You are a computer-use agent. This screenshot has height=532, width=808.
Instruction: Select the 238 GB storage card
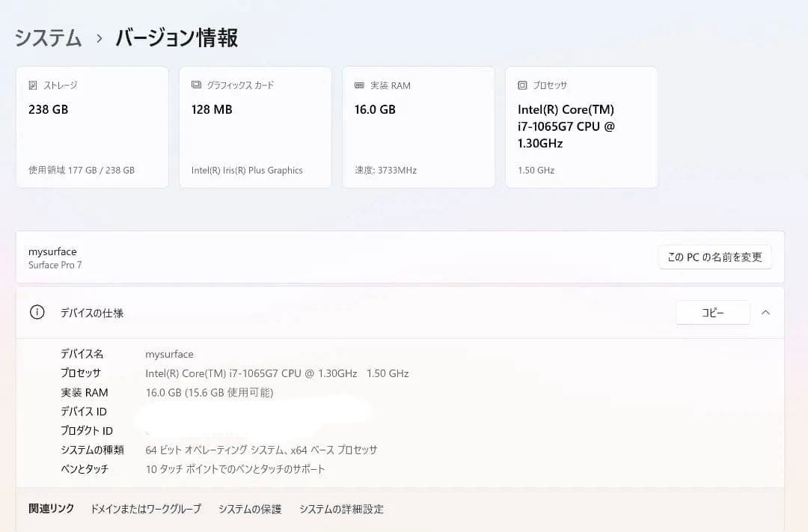click(92, 126)
